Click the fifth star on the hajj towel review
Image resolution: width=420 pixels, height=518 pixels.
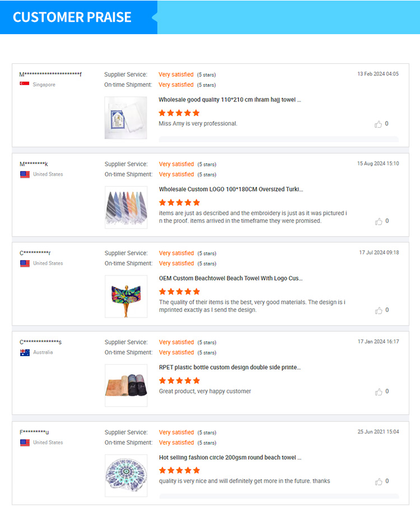(x=197, y=112)
